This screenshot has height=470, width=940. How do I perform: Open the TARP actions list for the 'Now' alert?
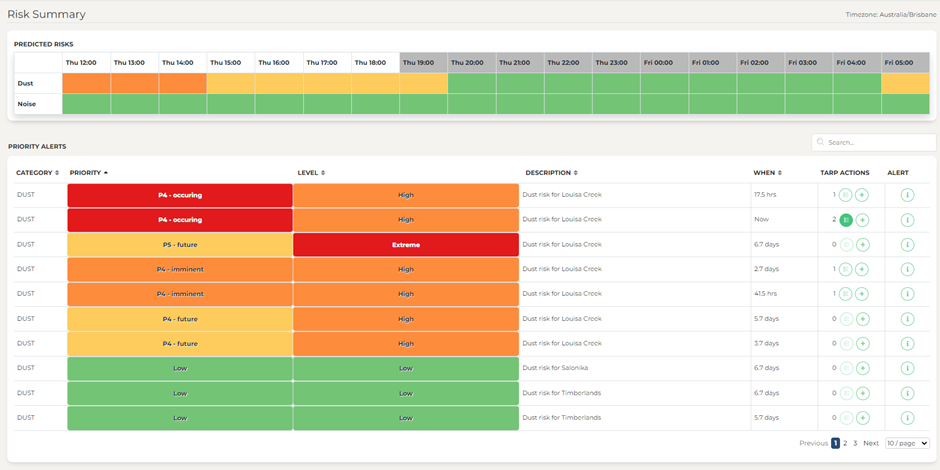(846, 220)
